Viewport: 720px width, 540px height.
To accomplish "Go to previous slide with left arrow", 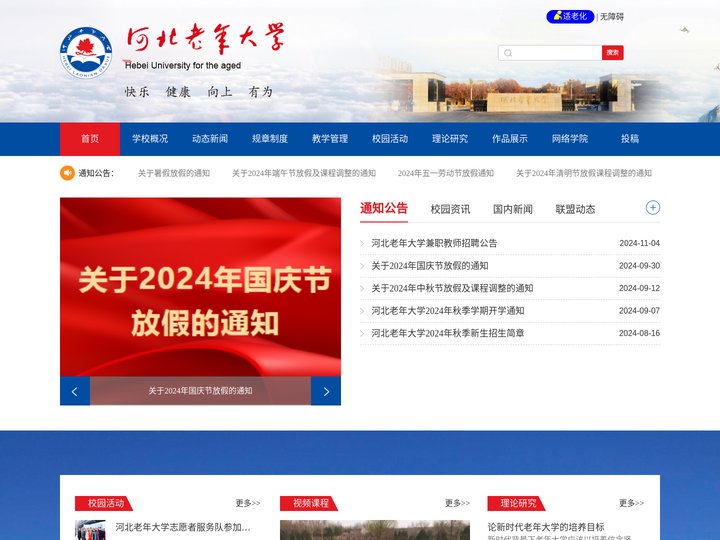I will (75, 391).
